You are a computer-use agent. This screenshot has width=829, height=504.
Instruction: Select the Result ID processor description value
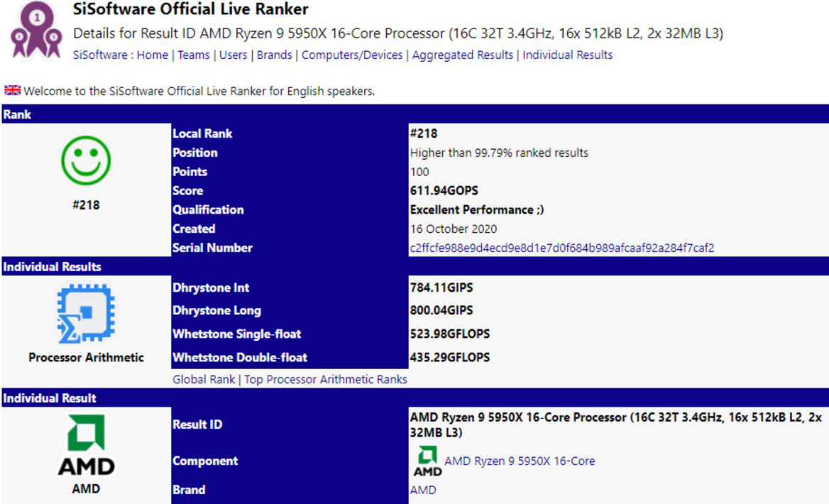tap(615, 424)
